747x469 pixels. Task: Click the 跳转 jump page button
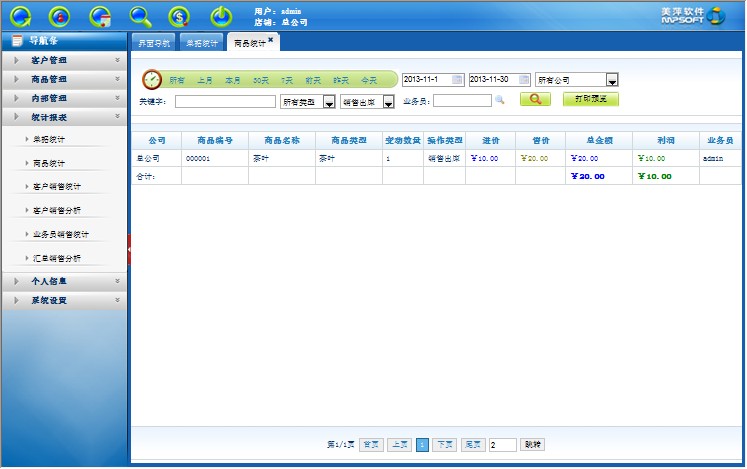[533, 444]
